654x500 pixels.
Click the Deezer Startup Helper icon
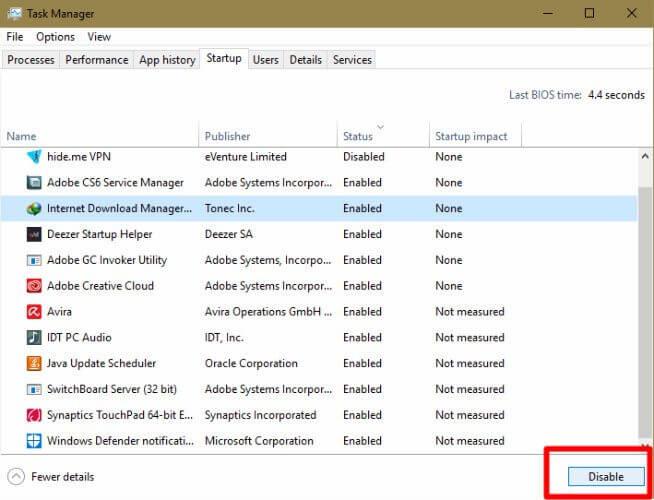[34, 235]
